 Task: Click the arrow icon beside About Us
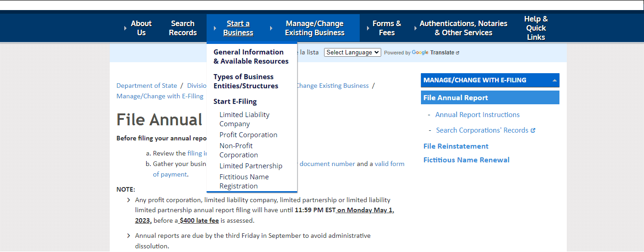click(125, 28)
